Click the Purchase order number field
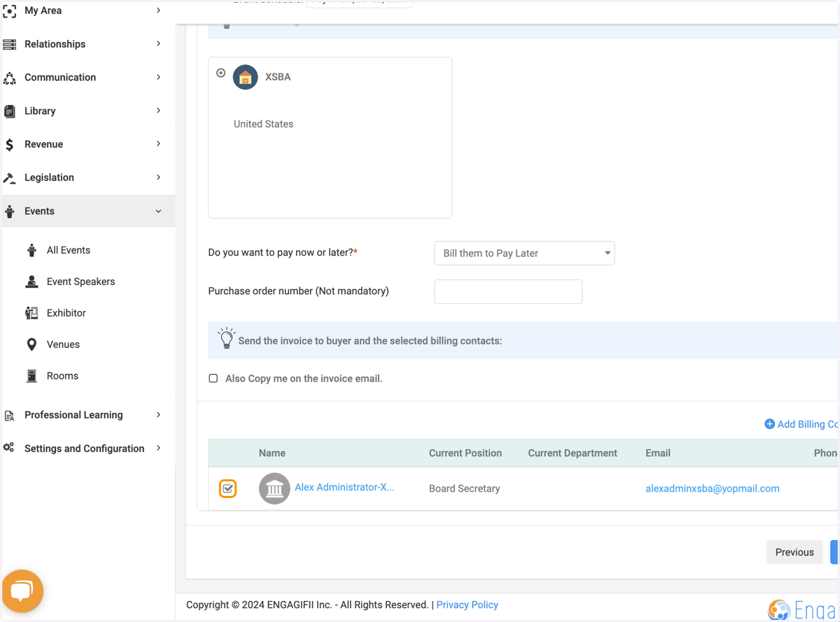This screenshot has width=840, height=622. (508, 291)
